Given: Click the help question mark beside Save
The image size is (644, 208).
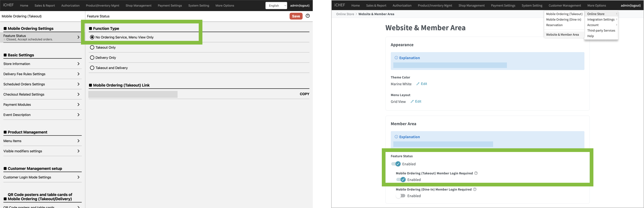Looking at the screenshot, I should click(308, 16).
